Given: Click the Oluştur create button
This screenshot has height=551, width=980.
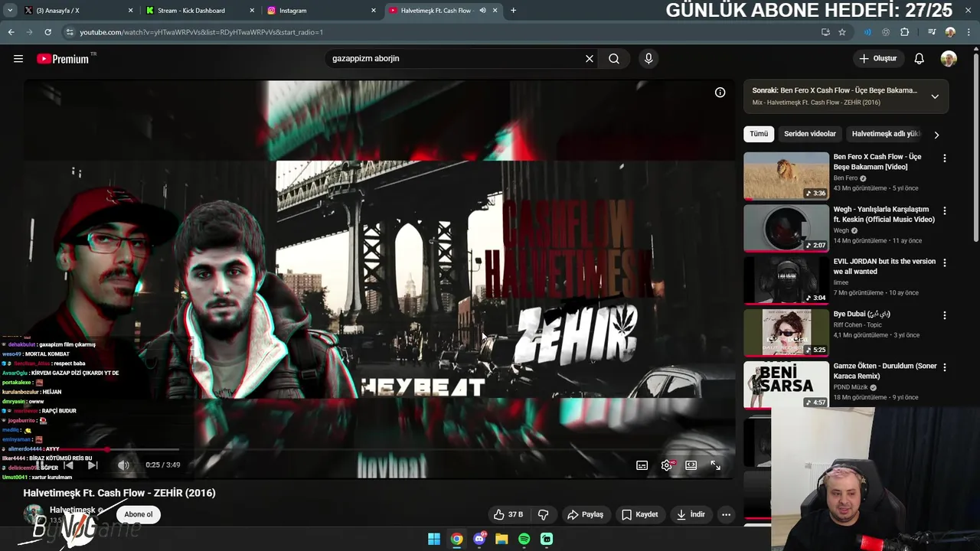Looking at the screenshot, I should point(877,59).
